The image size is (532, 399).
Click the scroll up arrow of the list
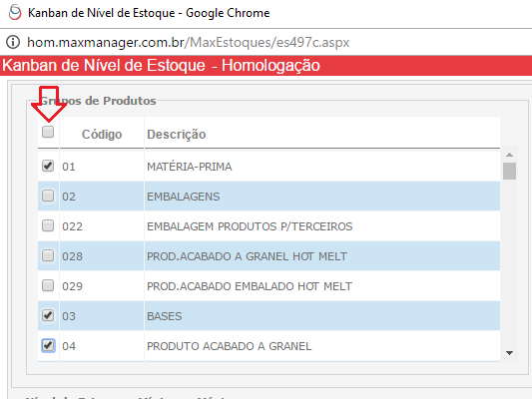coord(509,155)
